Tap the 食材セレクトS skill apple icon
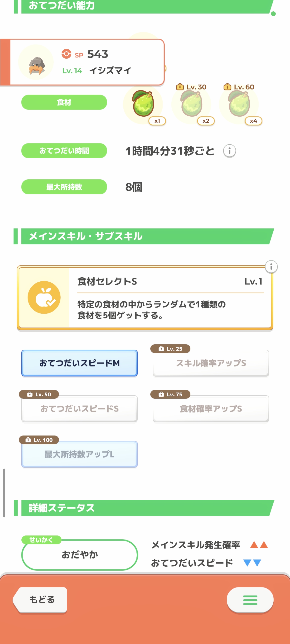The image size is (290, 644). click(x=44, y=298)
